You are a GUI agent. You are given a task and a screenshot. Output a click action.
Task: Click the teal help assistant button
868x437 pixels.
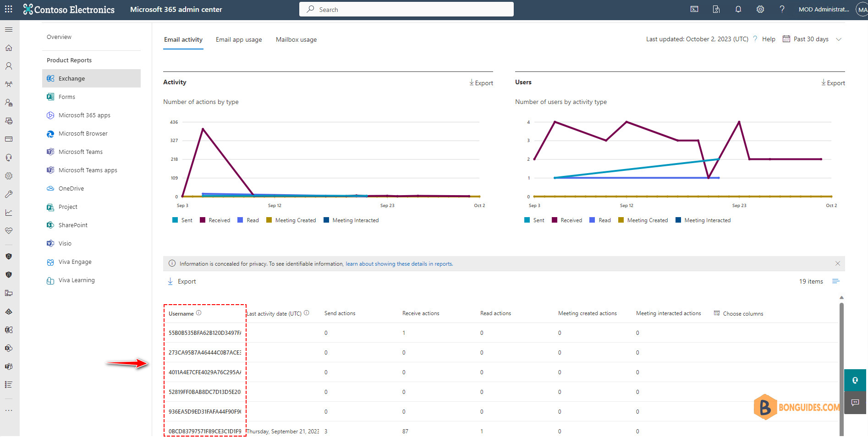(x=855, y=380)
